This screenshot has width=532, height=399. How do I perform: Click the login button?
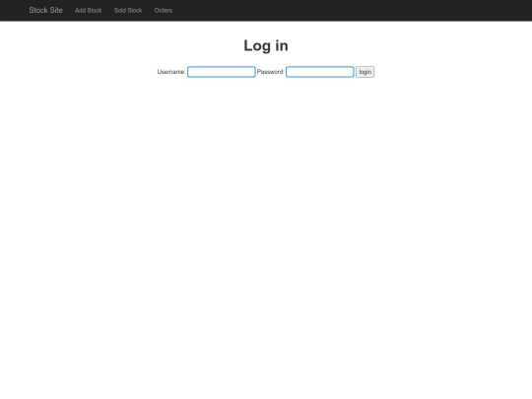(366, 72)
